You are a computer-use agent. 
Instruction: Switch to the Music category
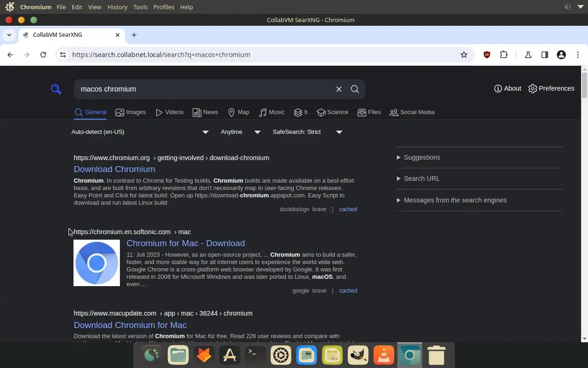(x=271, y=112)
